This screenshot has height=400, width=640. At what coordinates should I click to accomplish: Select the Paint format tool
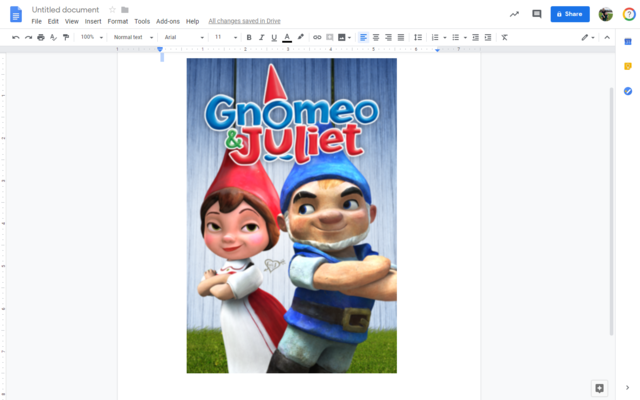[66, 37]
